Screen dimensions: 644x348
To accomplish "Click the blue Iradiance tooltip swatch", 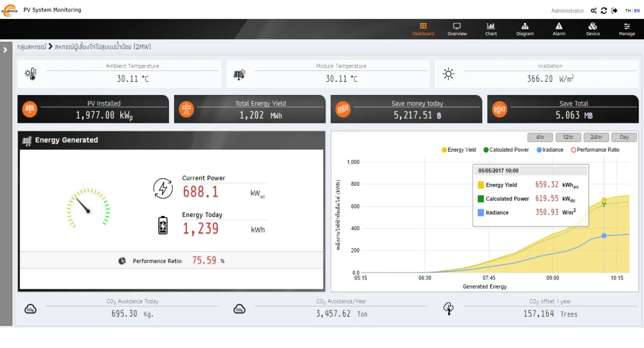I will click(481, 212).
